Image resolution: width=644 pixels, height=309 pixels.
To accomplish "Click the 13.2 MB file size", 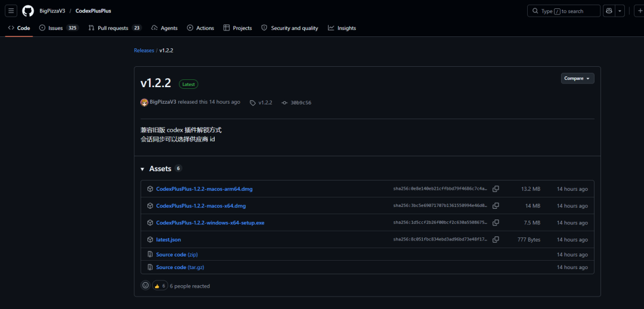I will 531,189.
